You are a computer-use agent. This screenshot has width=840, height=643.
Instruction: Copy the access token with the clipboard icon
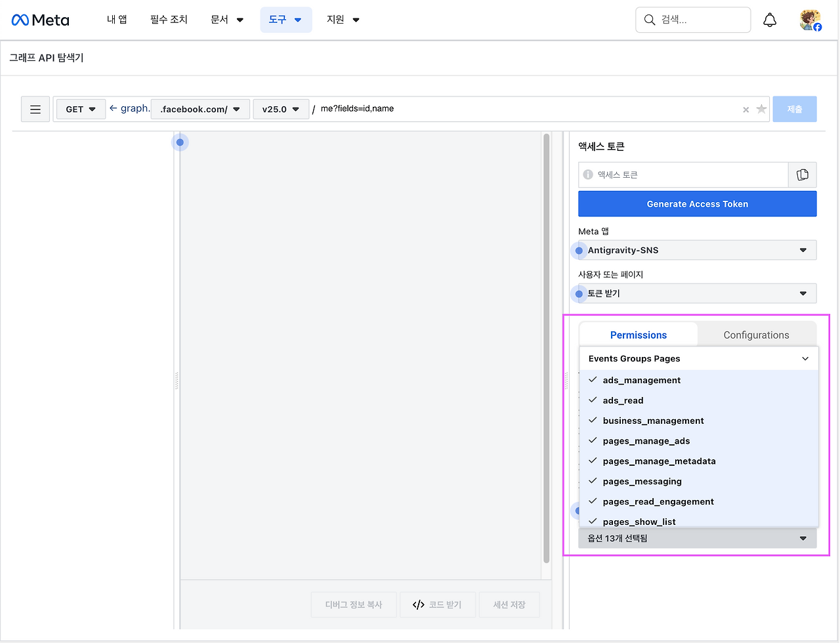click(803, 175)
